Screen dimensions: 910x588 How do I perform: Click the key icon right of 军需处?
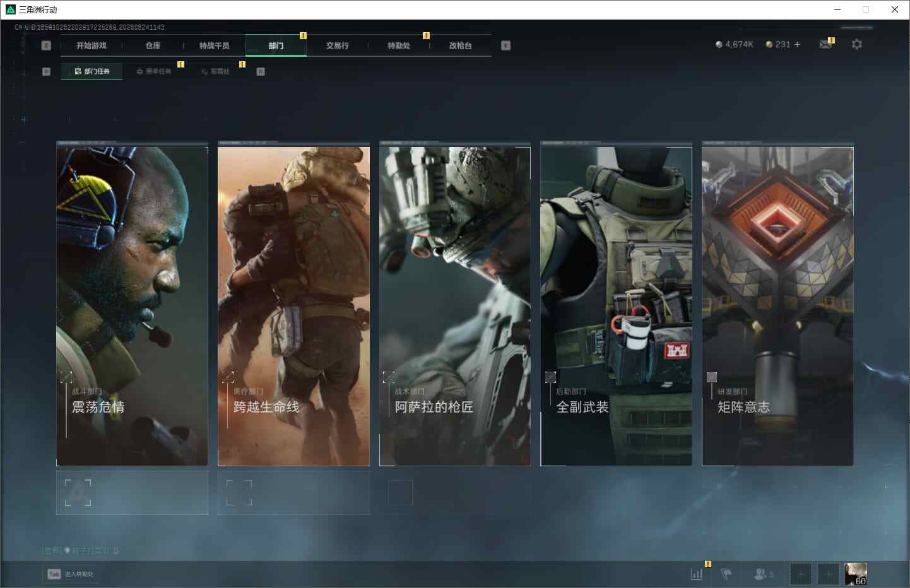tap(261, 71)
